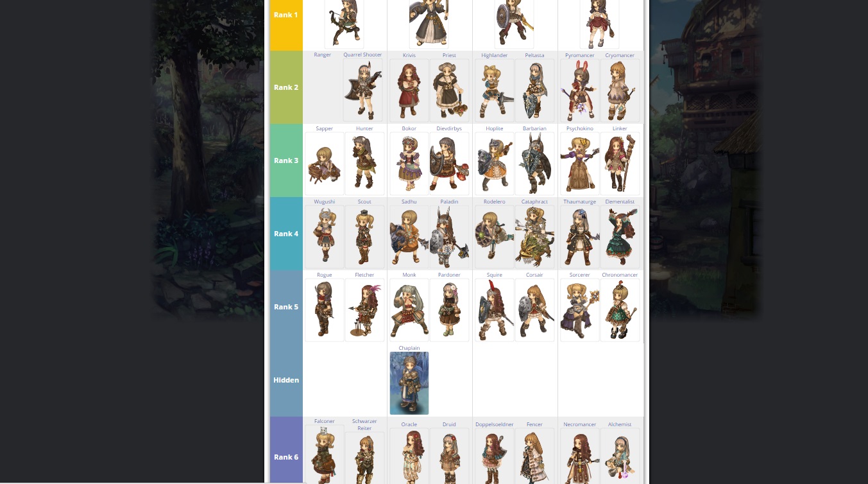Select the Quarrel Shooter class portrait
This screenshot has width=868, height=484.
(363, 91)
